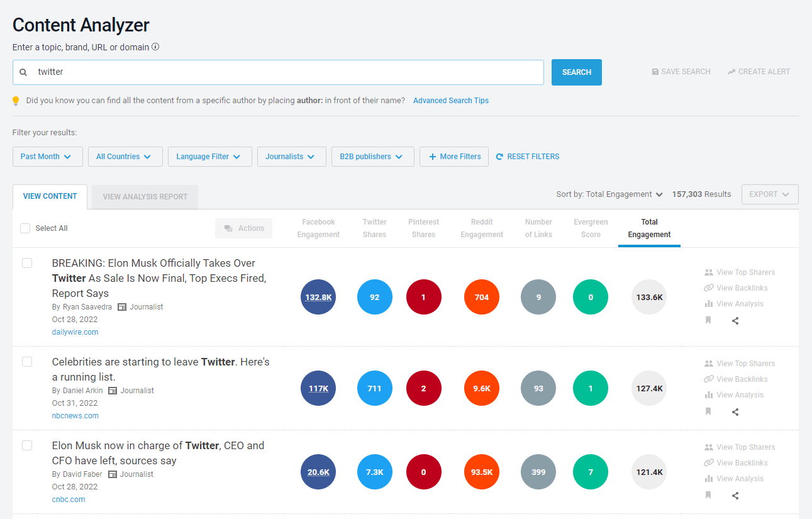The height and width of the screenshot is (519, 812).
Task: Share the dailywire.com article
Action: [x=735, y=321]
